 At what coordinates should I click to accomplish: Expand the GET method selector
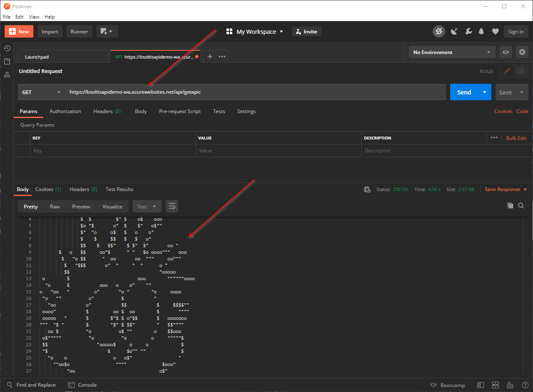(x=41, y=92)
